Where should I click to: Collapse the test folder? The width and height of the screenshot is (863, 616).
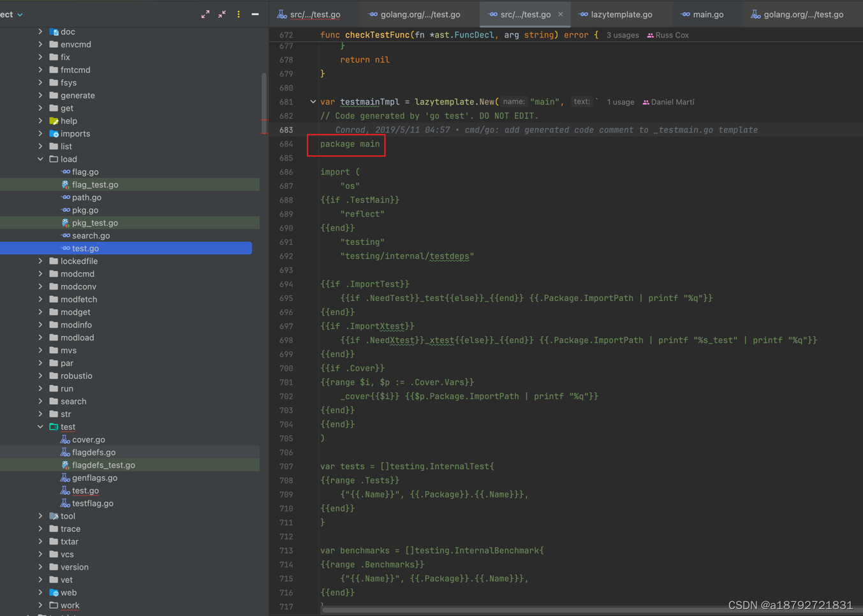tap(40, 427)
